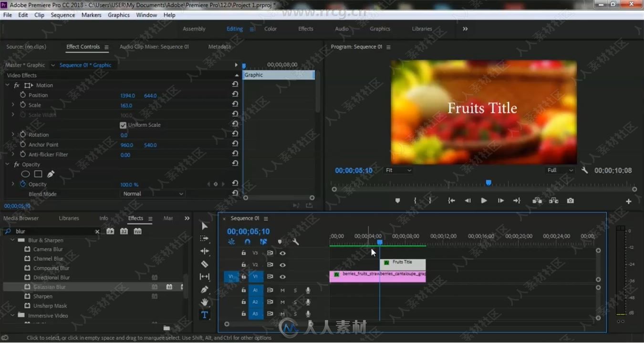Switch to the Color workspace

coord(270,29)
